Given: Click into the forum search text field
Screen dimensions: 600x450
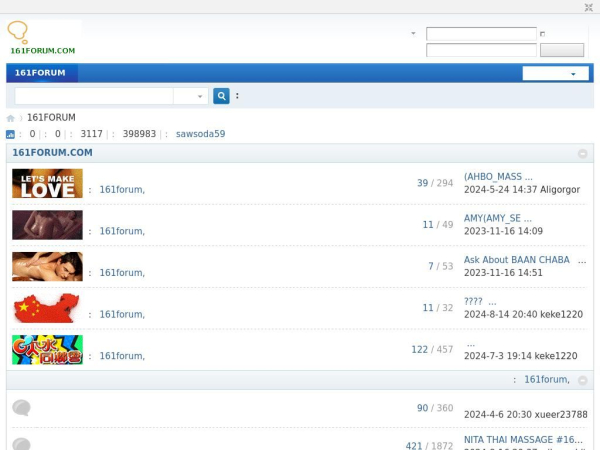Looking at the screenshot, I should (x=94, y=96).
